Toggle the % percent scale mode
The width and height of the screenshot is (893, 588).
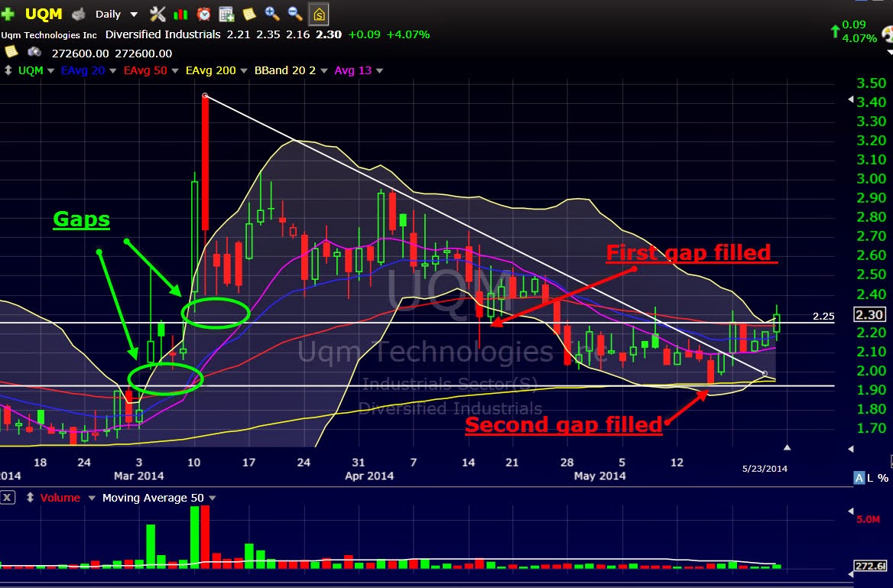coord(883,478)
